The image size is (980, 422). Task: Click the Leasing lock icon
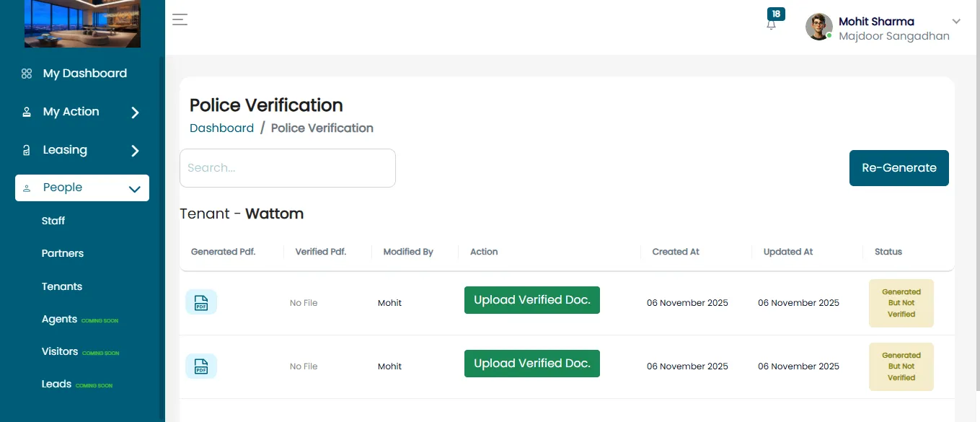coord(27,150)
